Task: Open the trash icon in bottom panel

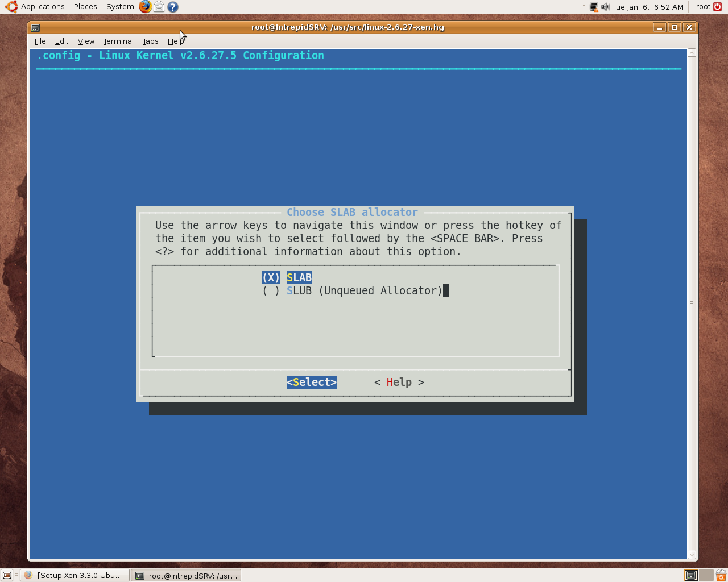Action: [x=721, y=575]
